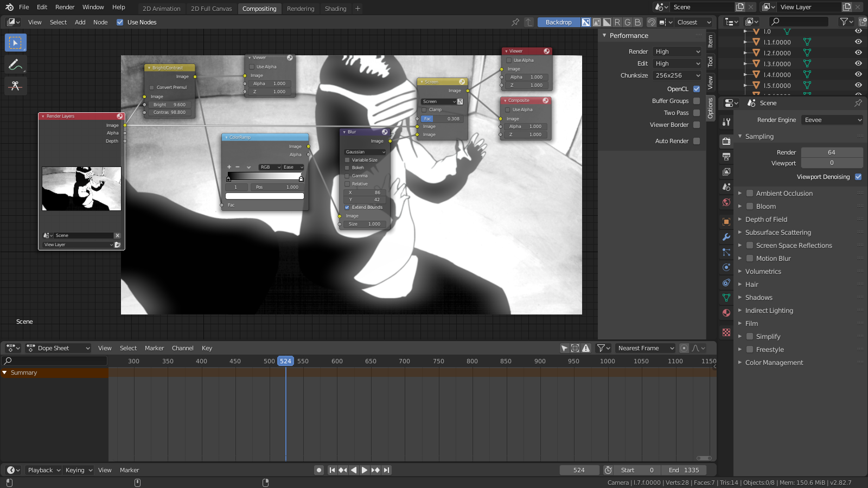Open the Render Engine Eevee dropdown
The height and width of the screenshot is (488, 868).
tap(832, 120)
